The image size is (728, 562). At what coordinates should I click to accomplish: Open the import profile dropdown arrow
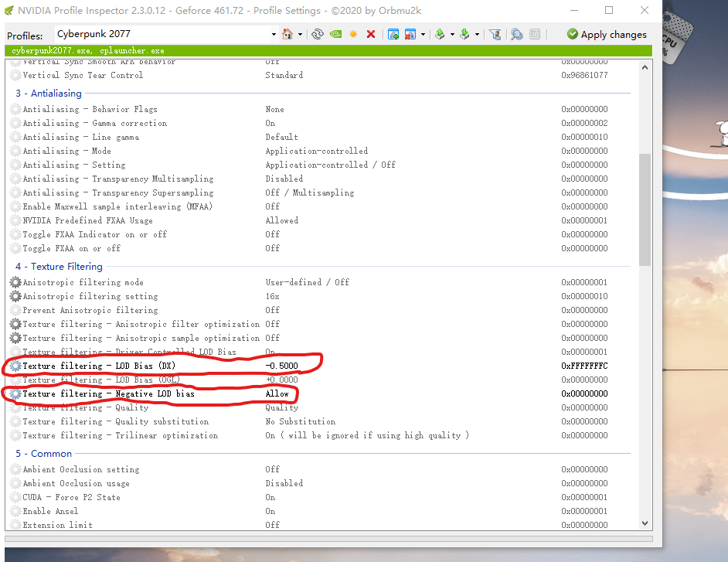click(477, 34)
